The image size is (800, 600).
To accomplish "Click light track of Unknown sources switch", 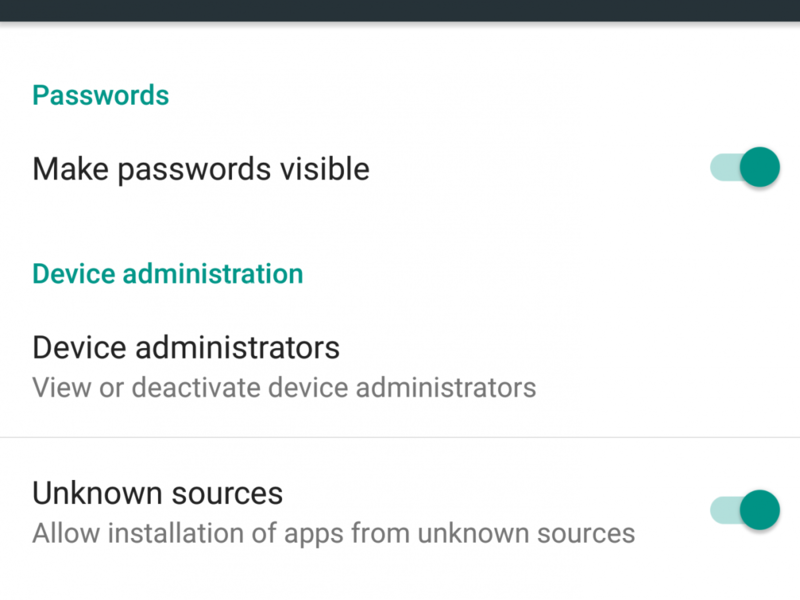I will [722, 510].
